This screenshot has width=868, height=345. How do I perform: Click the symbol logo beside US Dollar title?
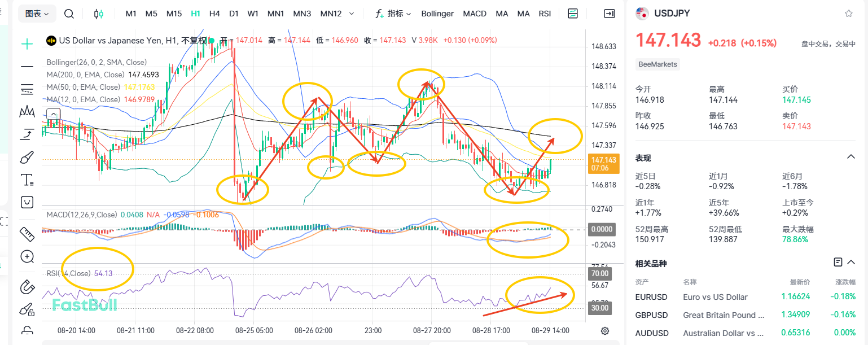point(51,41)
